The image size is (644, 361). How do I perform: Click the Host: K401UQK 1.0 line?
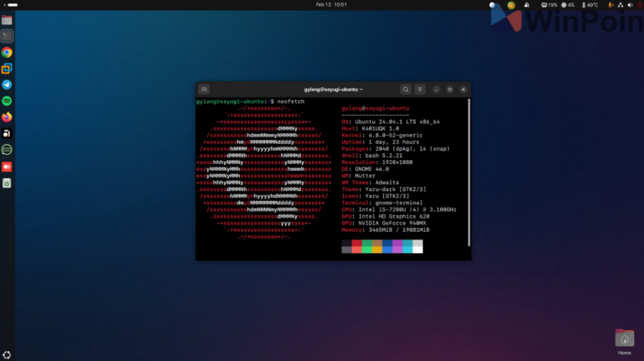point(370,128)
